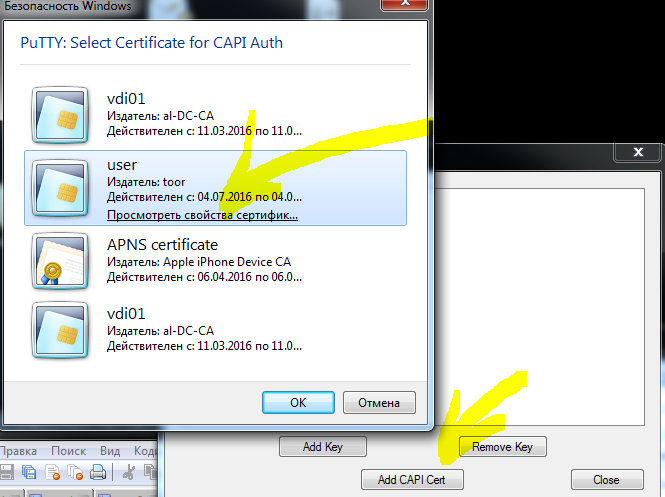The image size is (665, 497).
Task: Click the Print icon in the editor toolbar
Action: (x=98, y=472)
